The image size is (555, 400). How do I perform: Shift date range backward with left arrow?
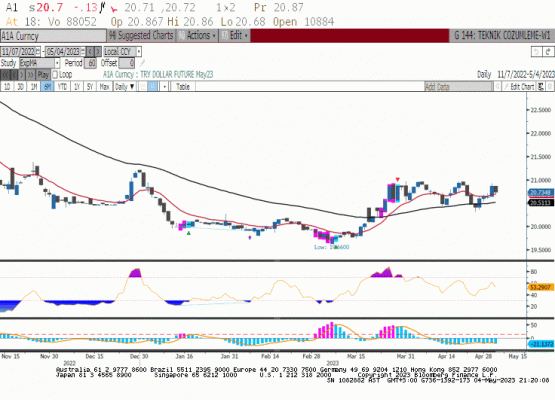click(x=90, y=52)
